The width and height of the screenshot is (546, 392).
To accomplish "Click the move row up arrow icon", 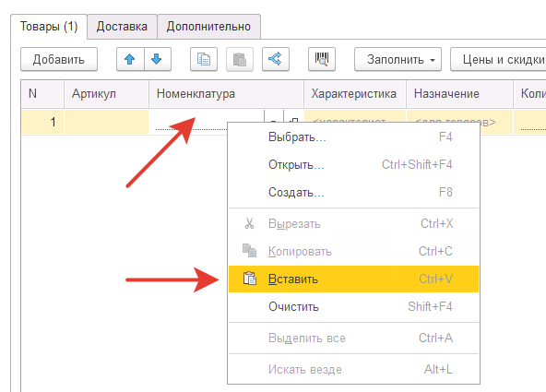I will pos(130,60).
